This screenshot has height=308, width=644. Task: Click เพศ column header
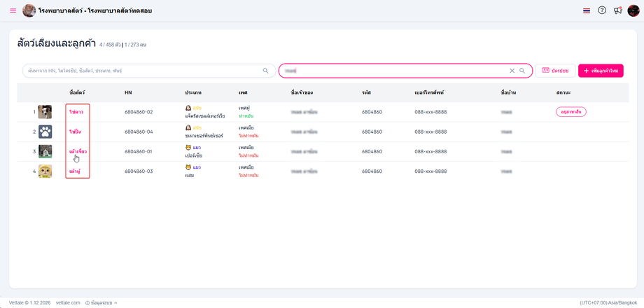[242, 93]
